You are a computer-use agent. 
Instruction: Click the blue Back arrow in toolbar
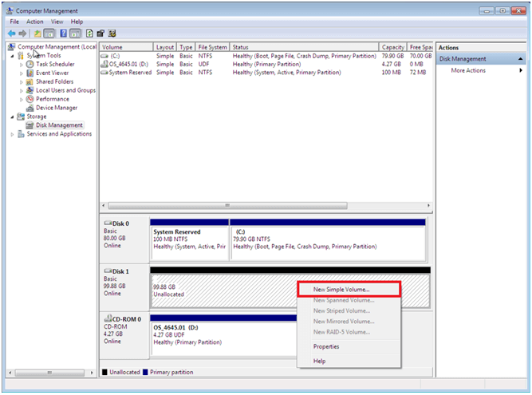click(11, 34)
